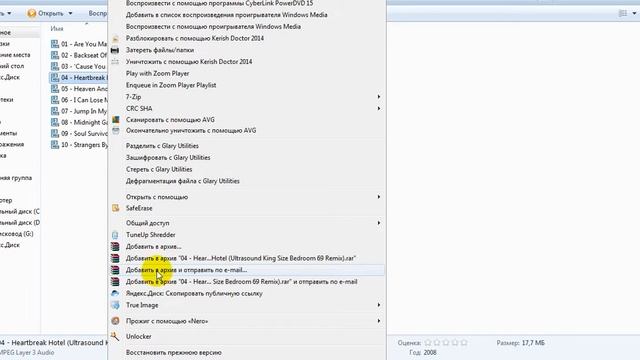Click the size value '17,7 МБ'
Screen dimensions: 640x360
click(x=533, y=343)
